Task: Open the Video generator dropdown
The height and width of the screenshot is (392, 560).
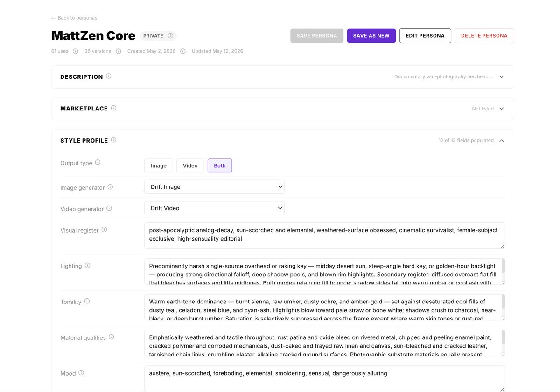Action: [x=214, y=208]
